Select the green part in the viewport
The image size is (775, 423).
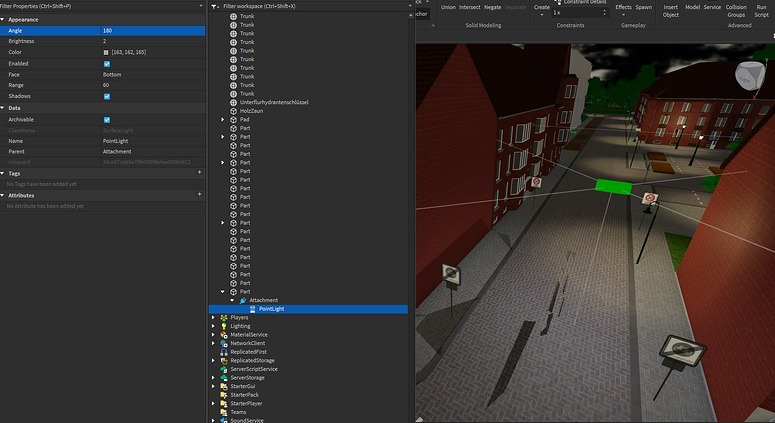613,187
